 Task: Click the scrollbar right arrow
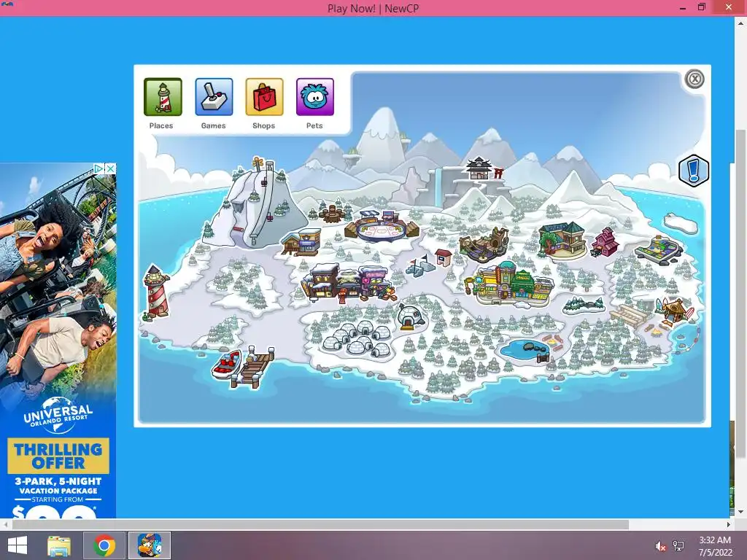click(x=729, y=524)
